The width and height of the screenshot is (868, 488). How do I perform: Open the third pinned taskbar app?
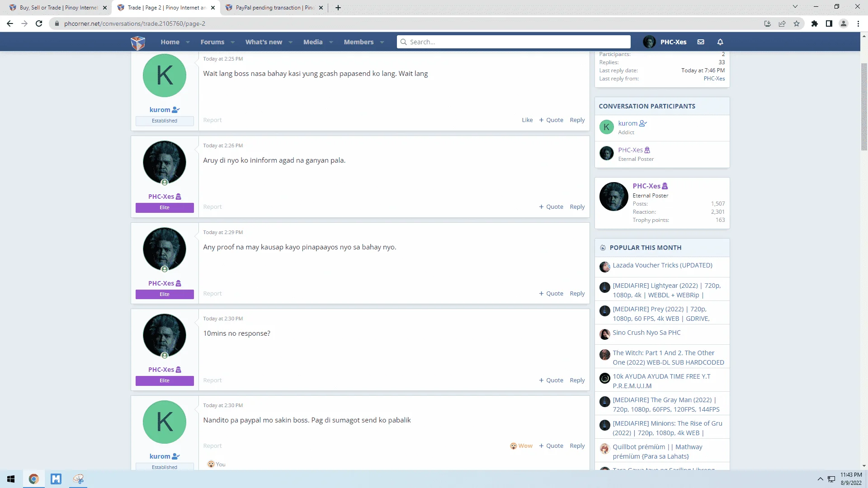point(78,479)
